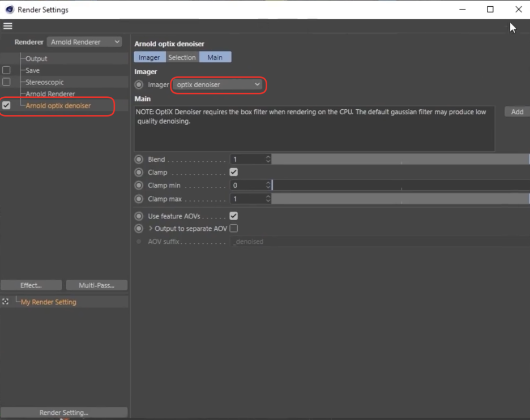Click the Cinema 4D app icon in title bar
The height and width of the screenshot is (420, 530).
point(10,10)
